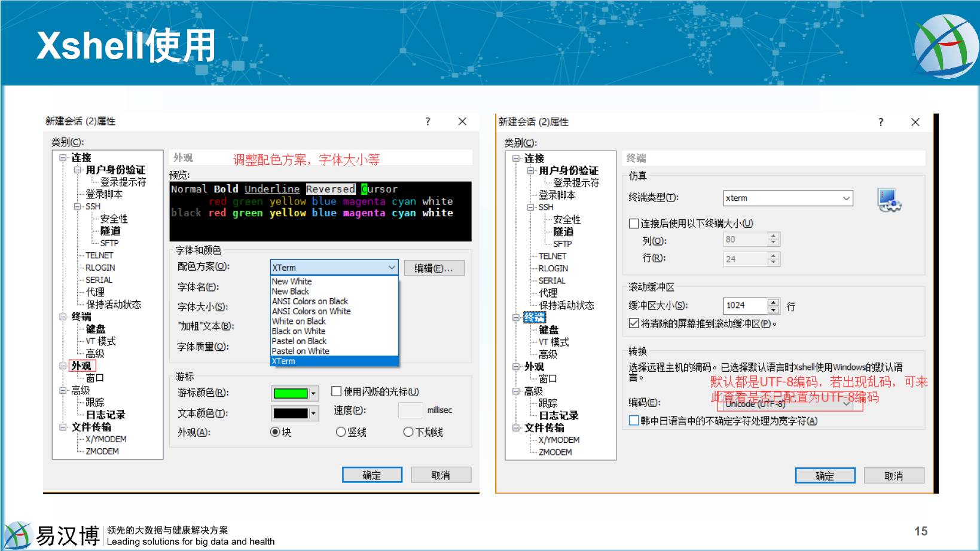Collapse 连接 node in left dialog tree

coord(63,158)
